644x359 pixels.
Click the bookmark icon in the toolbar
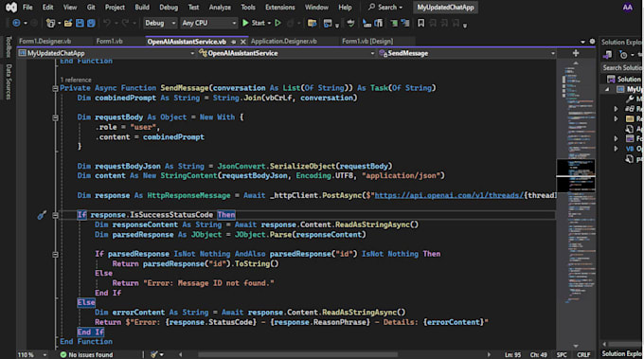point(421,23)
